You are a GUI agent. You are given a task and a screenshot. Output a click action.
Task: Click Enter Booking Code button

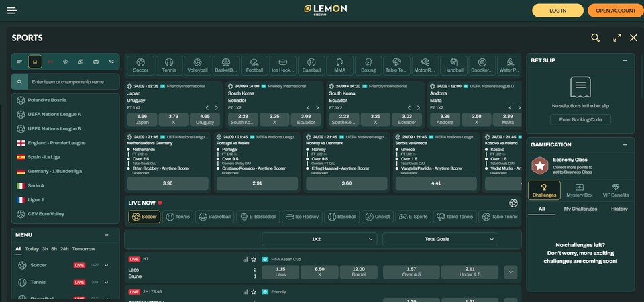pyautogui.click(x=580, y=119)
